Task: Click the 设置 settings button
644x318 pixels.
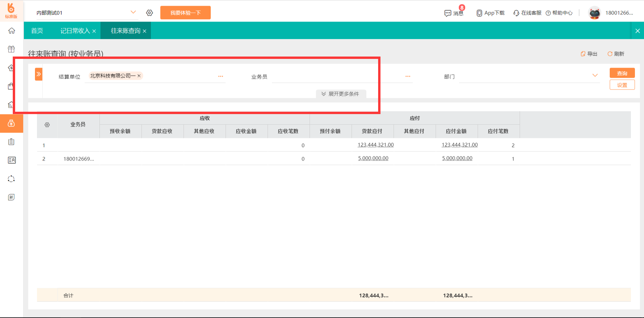Action: click(x=622, y=85)
